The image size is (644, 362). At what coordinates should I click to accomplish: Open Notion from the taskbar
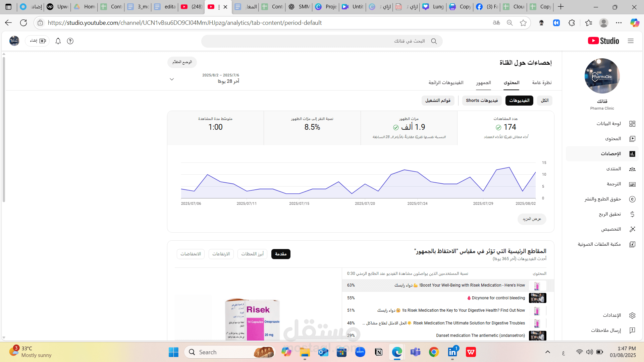379,352
